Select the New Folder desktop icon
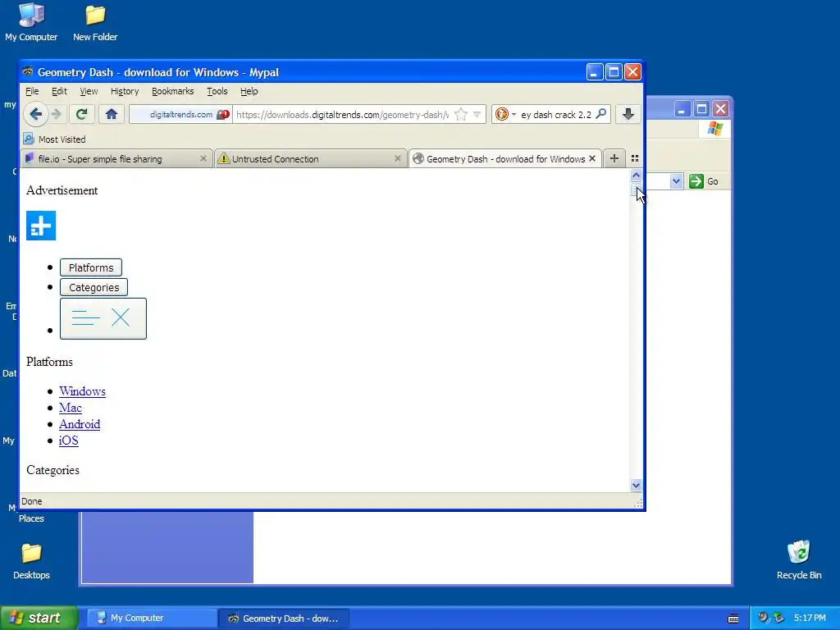 (95, 22)
